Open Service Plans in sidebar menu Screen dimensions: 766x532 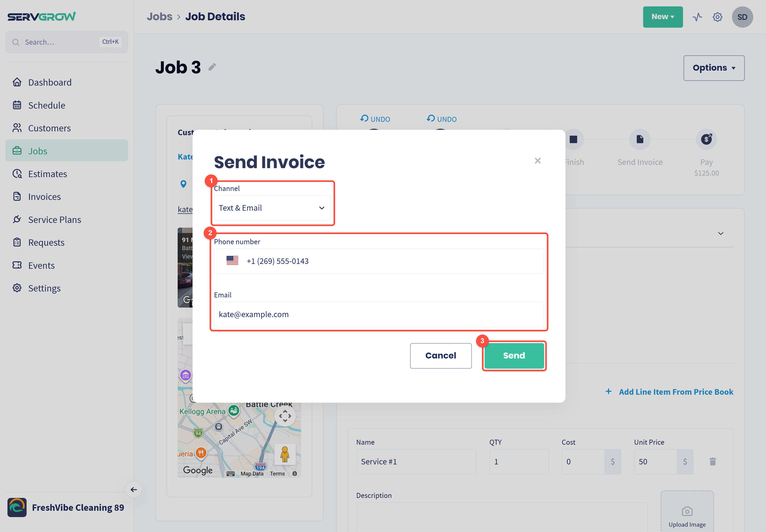coord(55,220)
